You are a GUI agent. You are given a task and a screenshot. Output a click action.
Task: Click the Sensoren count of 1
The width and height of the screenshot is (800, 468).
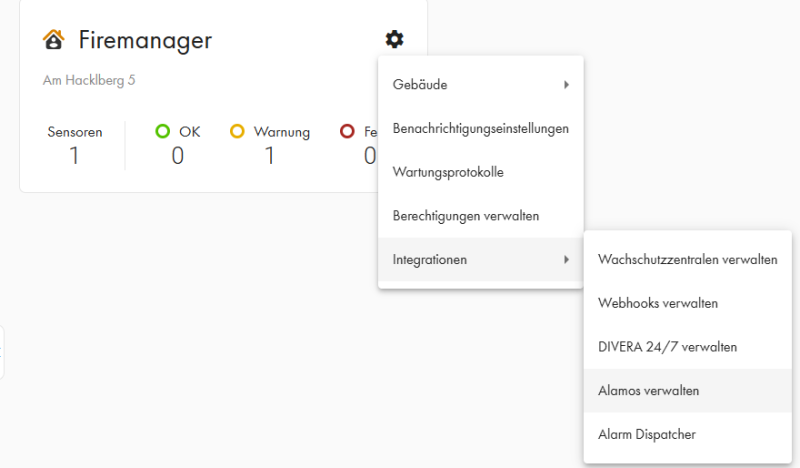[x=74, y=155]
